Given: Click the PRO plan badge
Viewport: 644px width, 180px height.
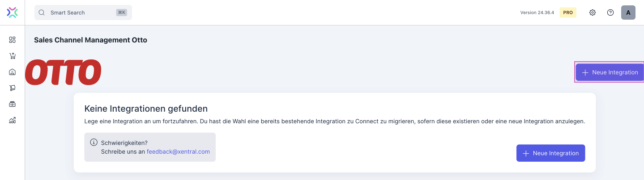Looking at the screenshot, I should 568,13.
